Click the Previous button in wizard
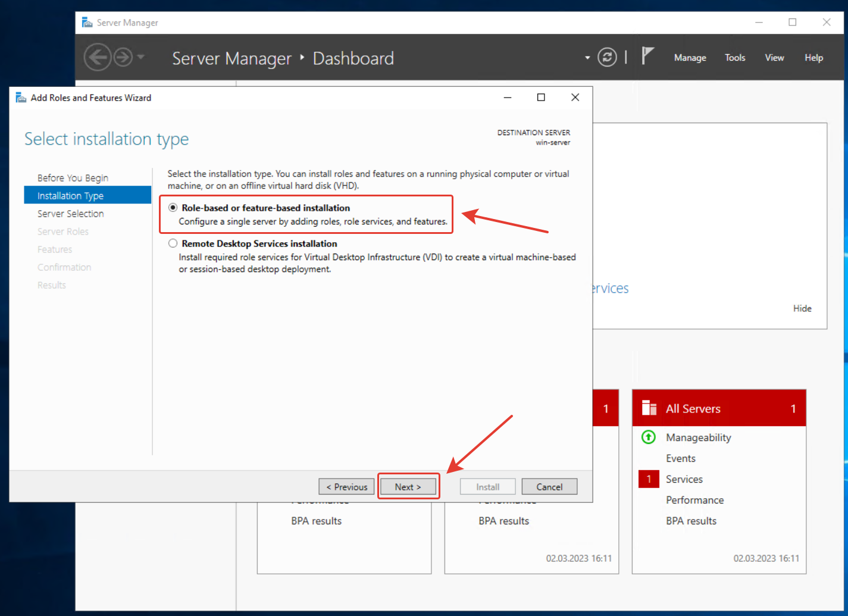 pyautogui.click(x=347, y=487)
